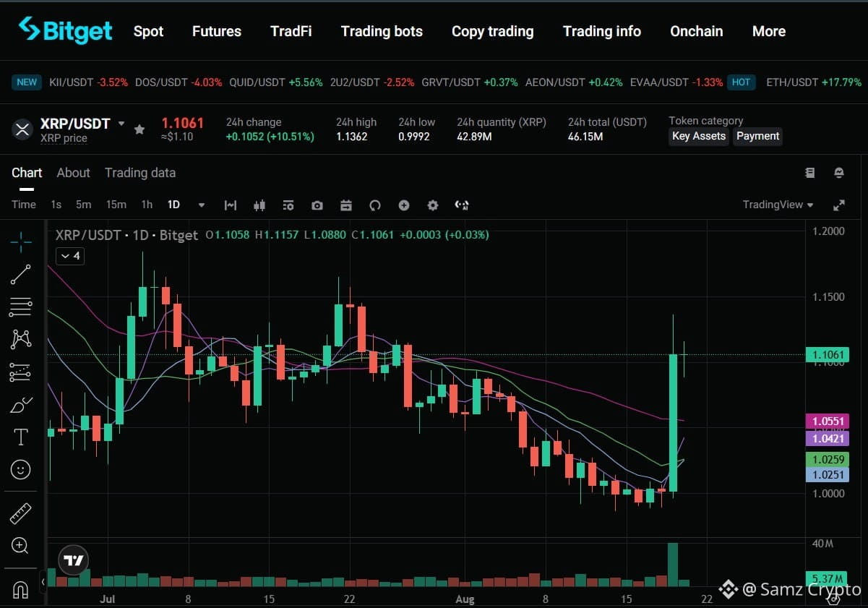Select the 15m interval
This screenshot has height=608, width=868.
tap(116, 205)
